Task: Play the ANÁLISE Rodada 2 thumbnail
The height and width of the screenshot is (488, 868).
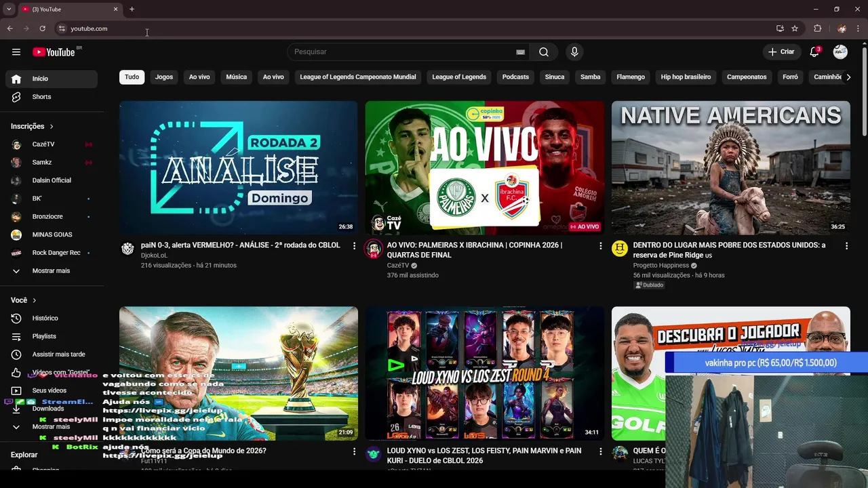Action: tap(239, 167)
